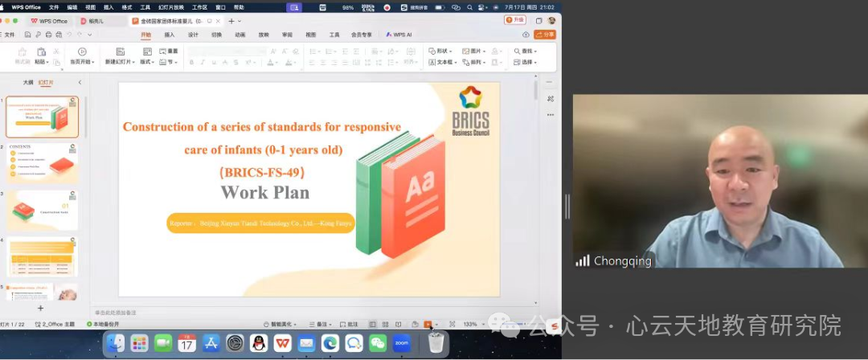The height and width of the screenshot is (360, 868).
Task: Select slide 2 CONTENTS thumbnail
Action: click(42, 163)
